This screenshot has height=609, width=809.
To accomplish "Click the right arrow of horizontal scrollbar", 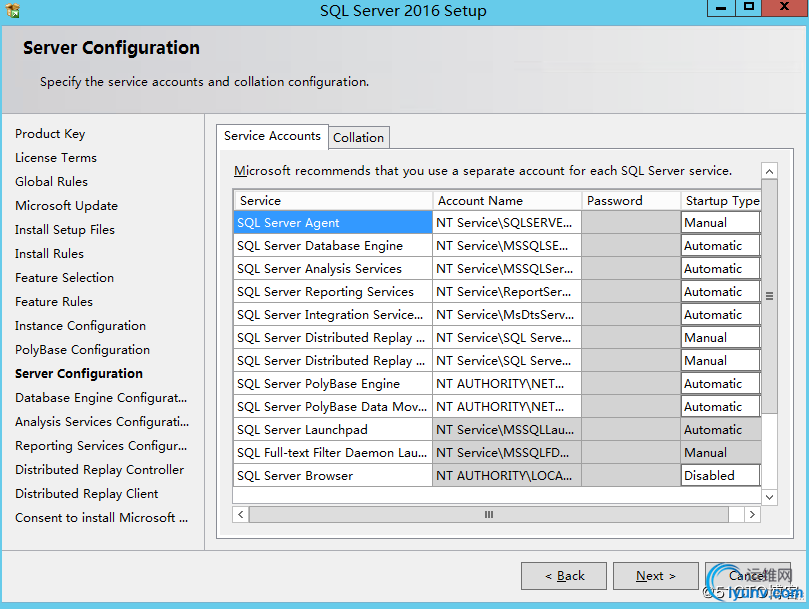I will pos(752,515).
